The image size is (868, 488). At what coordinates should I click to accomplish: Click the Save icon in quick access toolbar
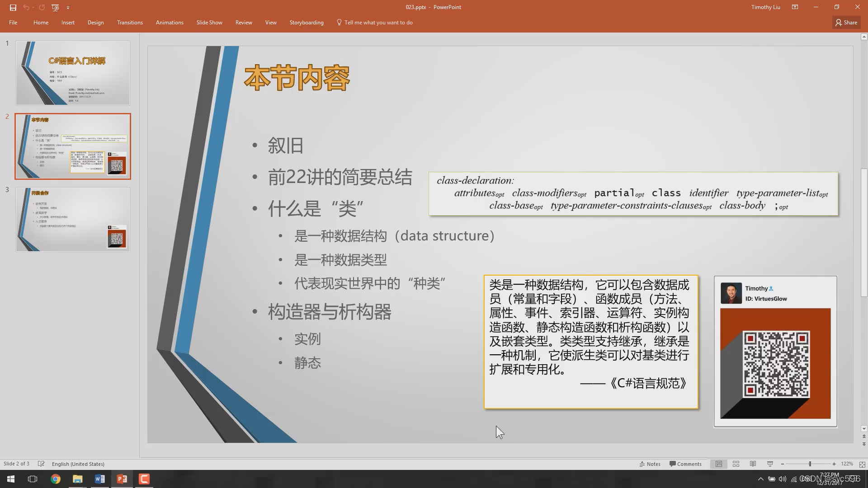[13, 7]
